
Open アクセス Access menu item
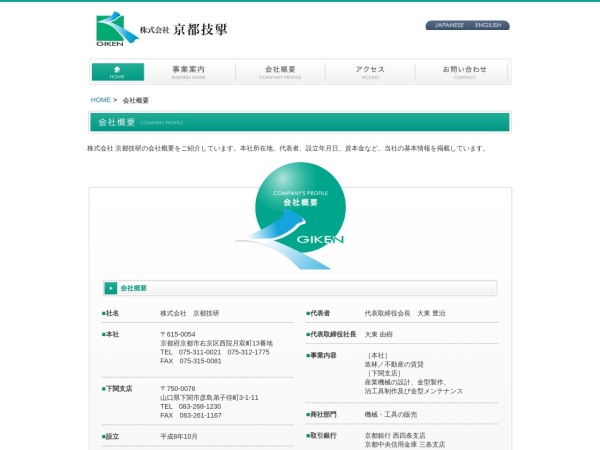(370, 72)
